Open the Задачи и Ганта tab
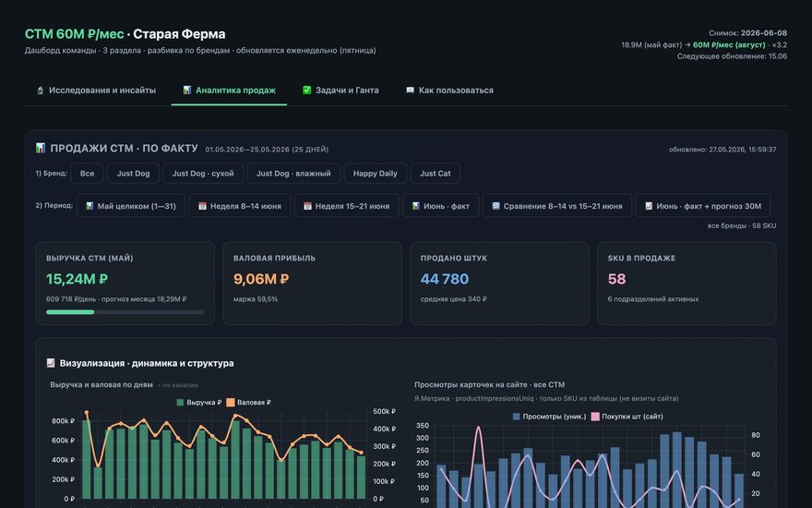 [340, 91]
